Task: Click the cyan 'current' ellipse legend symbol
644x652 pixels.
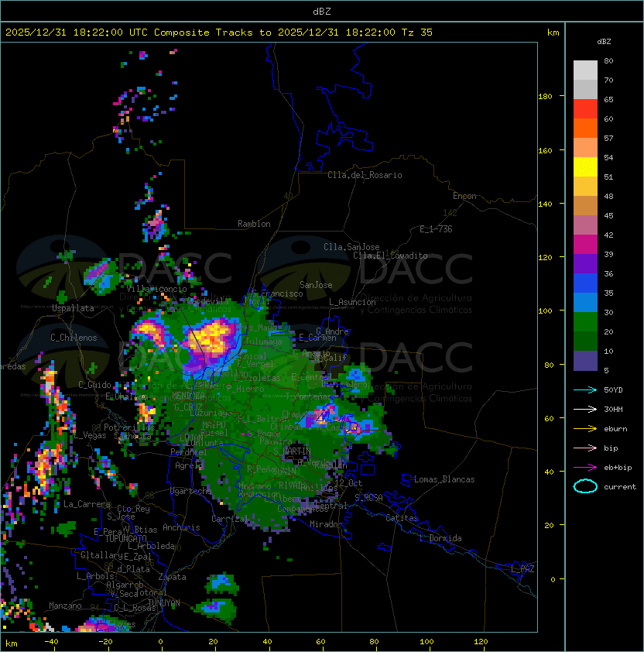Action: [x=585, y=486]
